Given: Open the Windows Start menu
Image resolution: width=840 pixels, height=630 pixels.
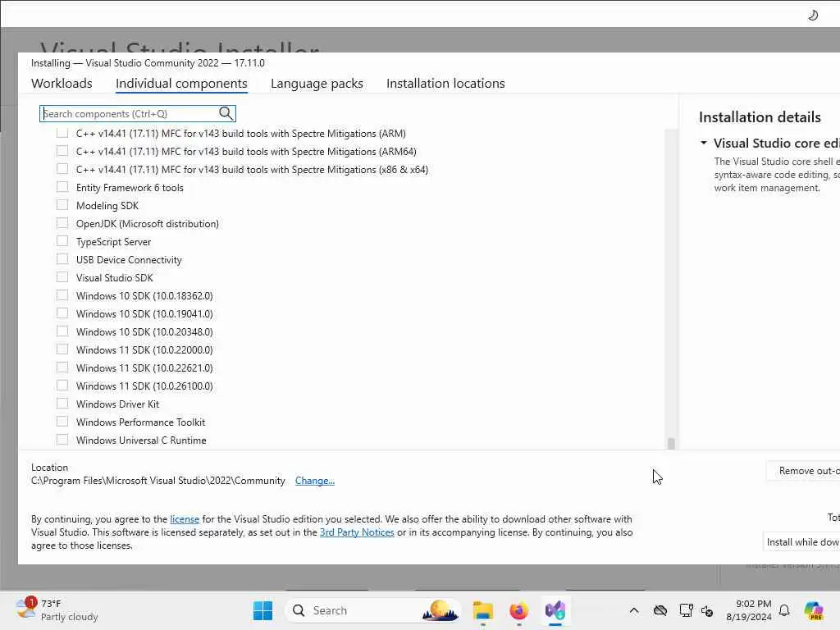Looking at the screenshot, I should pyautogui.click(x=262, y=610).
